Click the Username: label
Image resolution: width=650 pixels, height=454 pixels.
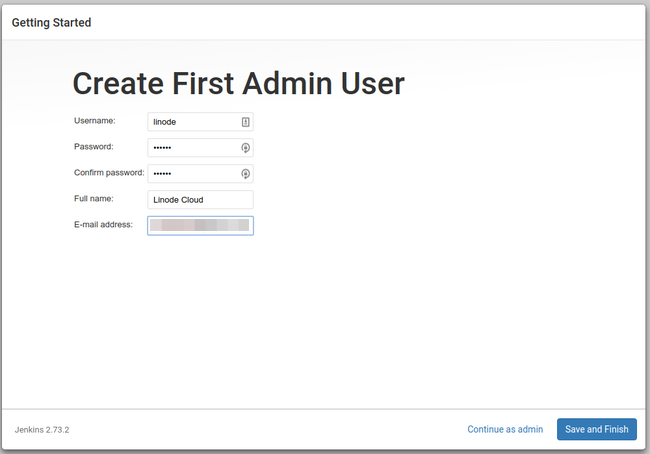point(95,121)
